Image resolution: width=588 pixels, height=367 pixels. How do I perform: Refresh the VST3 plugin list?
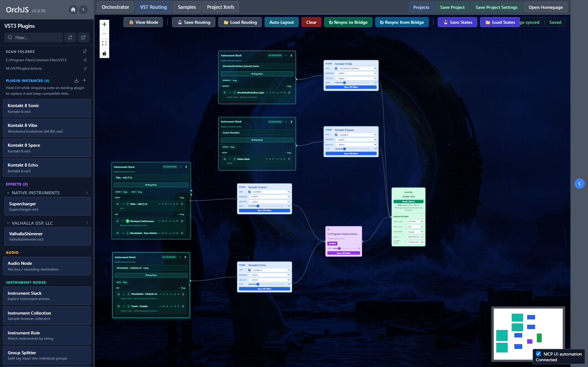[70, 37]
